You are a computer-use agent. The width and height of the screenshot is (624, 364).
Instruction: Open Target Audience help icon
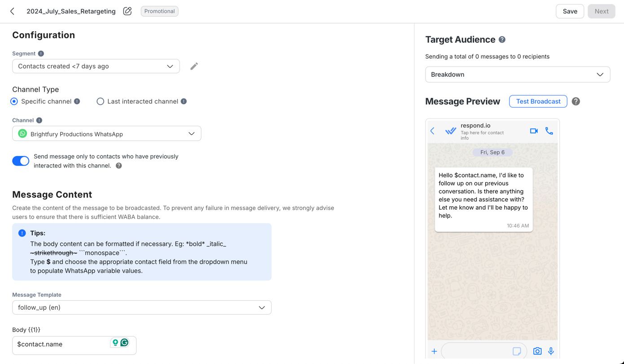click(x=502, y=39)
